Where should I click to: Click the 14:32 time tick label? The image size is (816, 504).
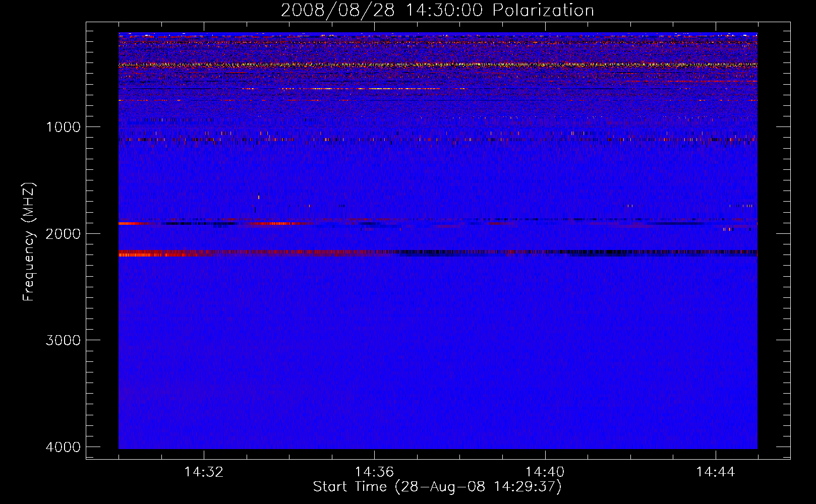point(204,472)
